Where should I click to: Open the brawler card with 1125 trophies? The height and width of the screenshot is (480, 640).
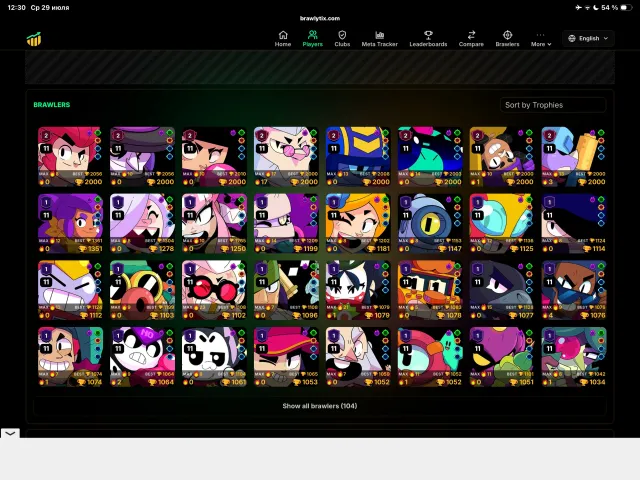(502, 223)
